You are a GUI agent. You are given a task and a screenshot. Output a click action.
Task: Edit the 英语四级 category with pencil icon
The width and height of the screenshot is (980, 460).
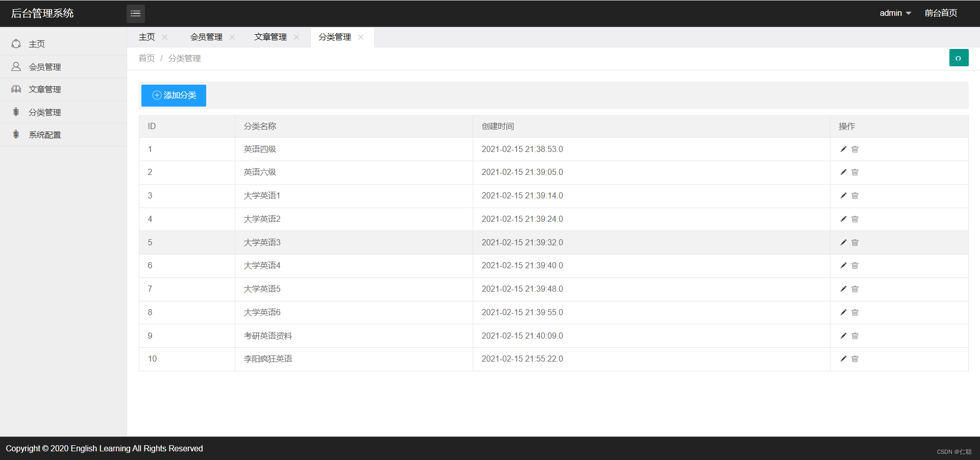tap(843, 149)
